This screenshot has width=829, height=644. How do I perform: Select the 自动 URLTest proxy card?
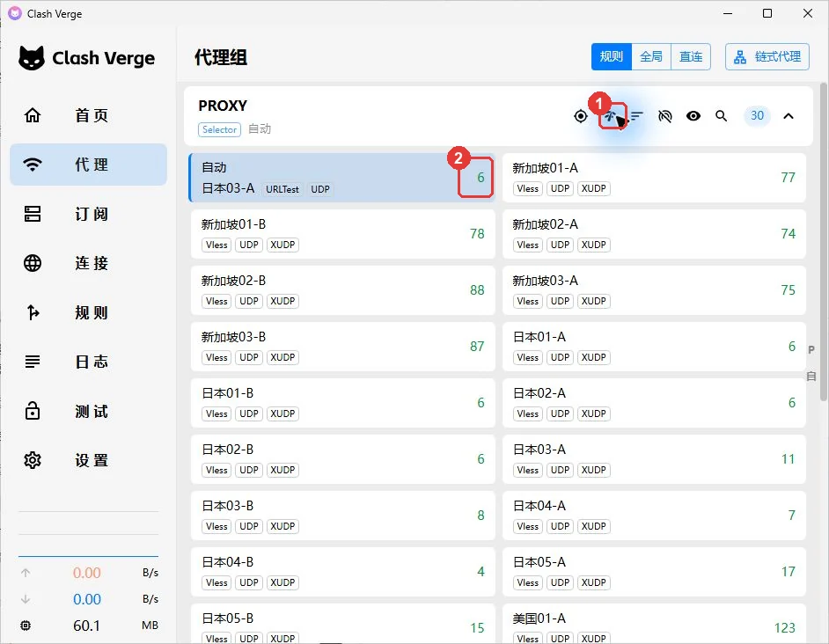pos(342,178)
